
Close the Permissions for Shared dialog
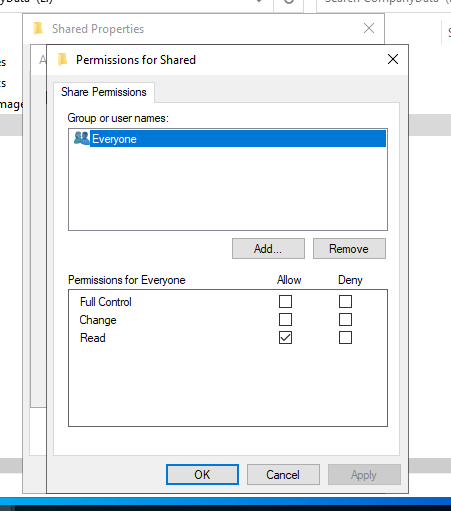(393, 59)
